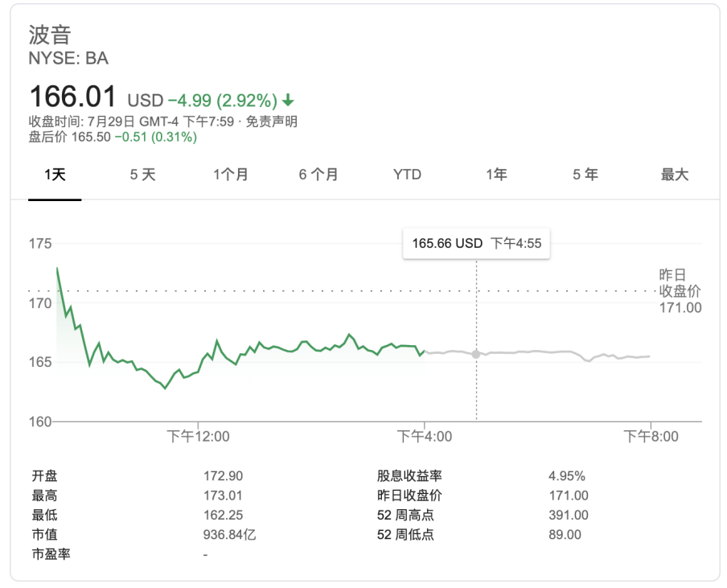Screen dimensions: 727x588
Task: Click the 昨日收盘价 171.00 chart label
Action: coord(680,291)
